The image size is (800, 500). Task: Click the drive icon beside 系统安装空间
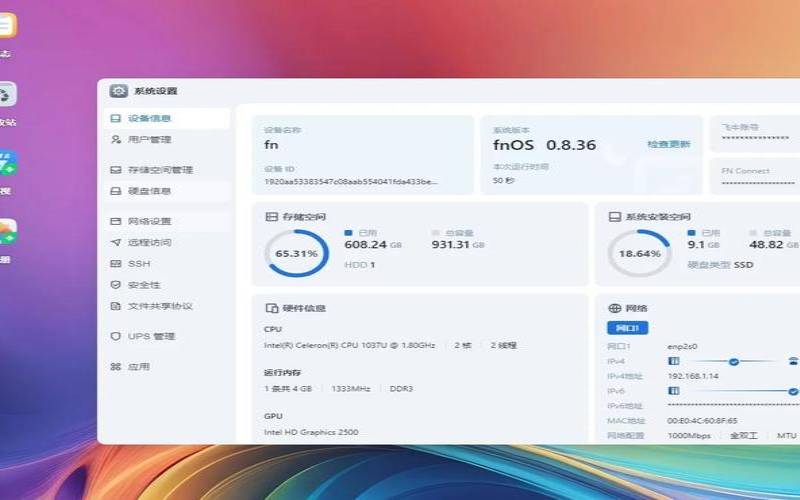pyautogui.click(x=614, y=217)
